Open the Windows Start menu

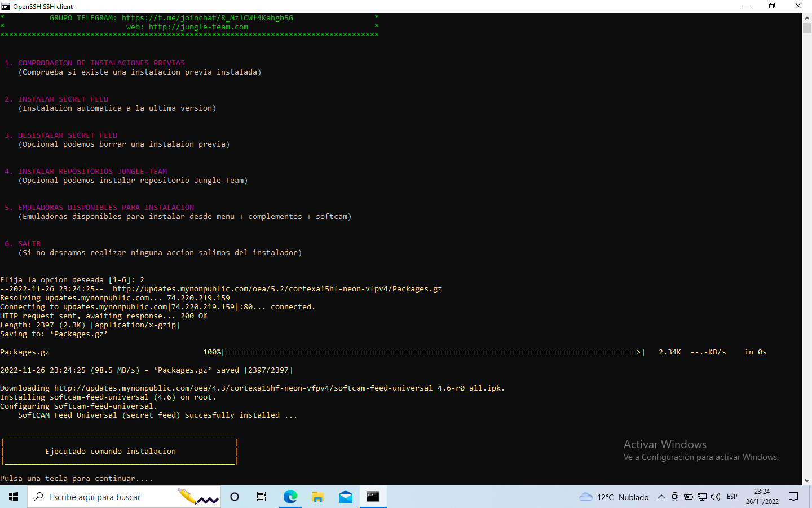tap(14, 497)
